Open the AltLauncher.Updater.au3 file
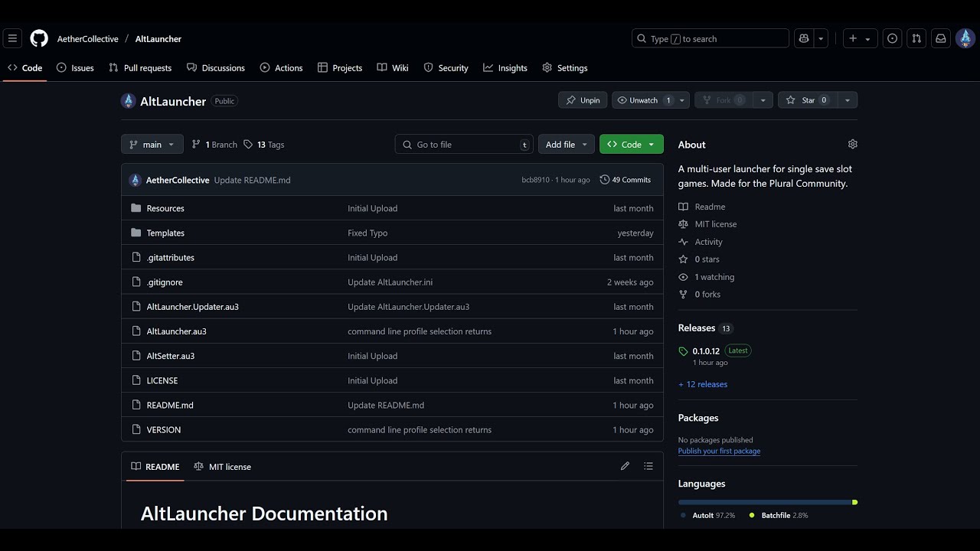This screenshot has height=551, width=980. 192,307
